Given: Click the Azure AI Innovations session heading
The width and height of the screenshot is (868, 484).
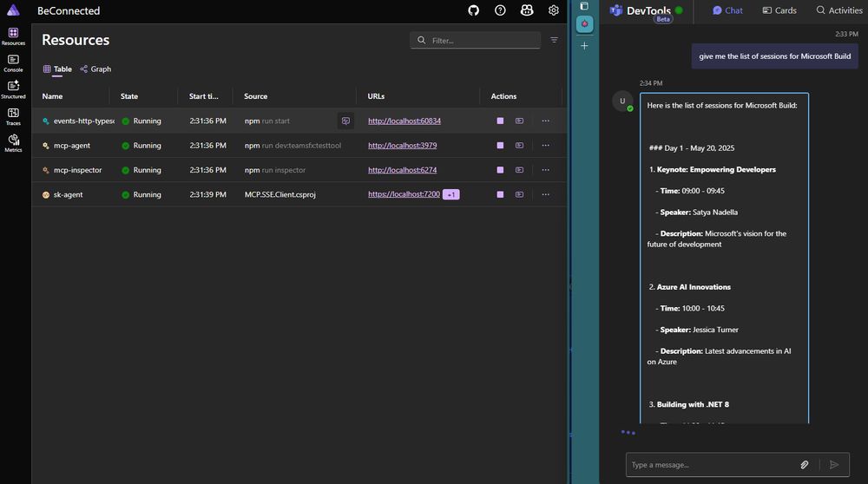Looking at the screenshot, I should [694, 286].
